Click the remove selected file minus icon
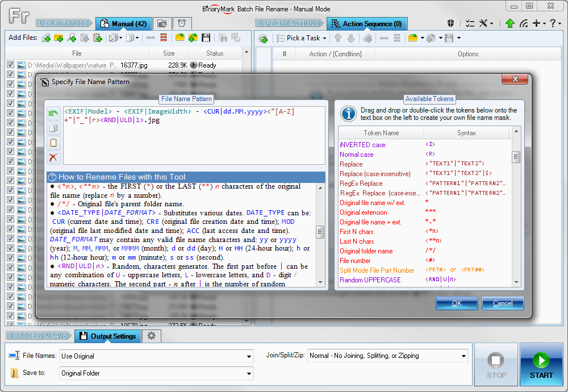Viewport: 568px width, 392px height. click(151, 37)
